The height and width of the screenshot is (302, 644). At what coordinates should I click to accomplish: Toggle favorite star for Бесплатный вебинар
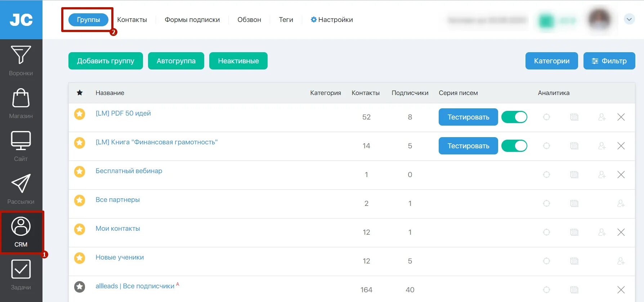pos(80,172)
